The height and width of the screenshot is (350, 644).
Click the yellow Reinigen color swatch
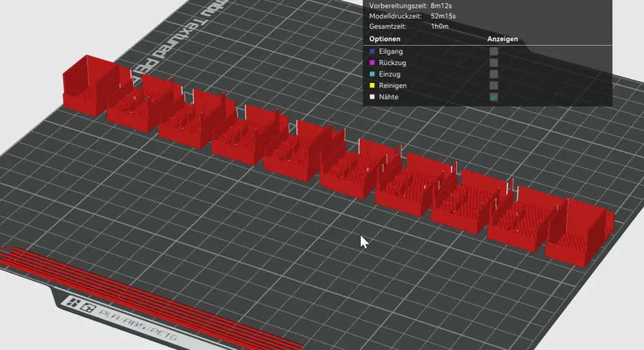(372, 86)
